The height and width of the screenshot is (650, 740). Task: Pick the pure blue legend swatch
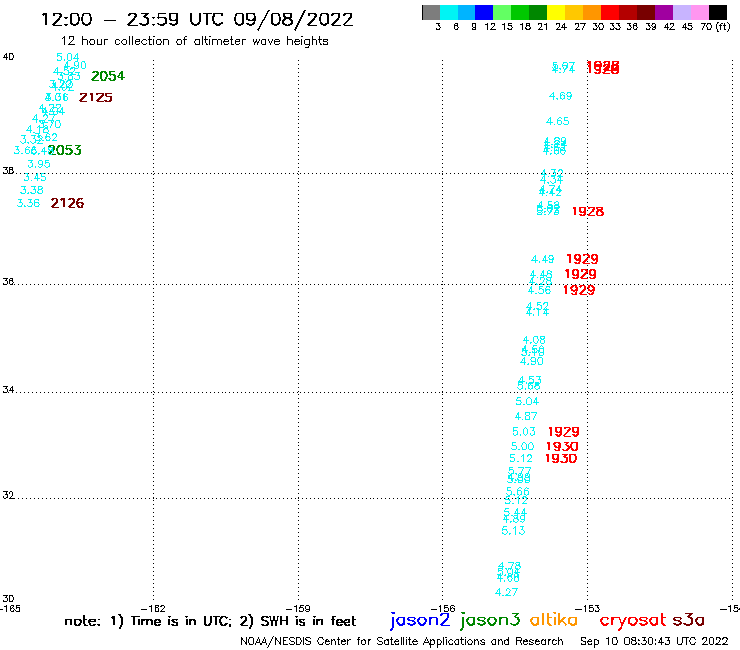point(484,12)
